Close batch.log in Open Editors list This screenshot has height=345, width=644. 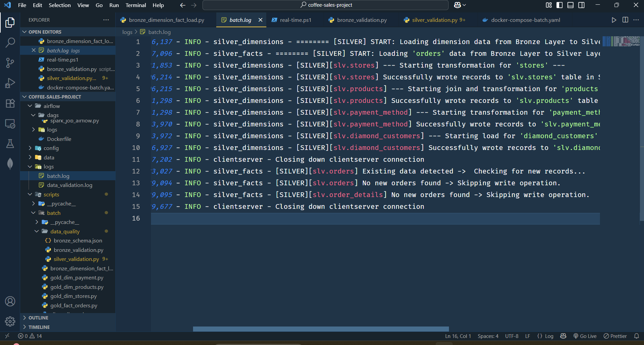[x=34, y=50]
